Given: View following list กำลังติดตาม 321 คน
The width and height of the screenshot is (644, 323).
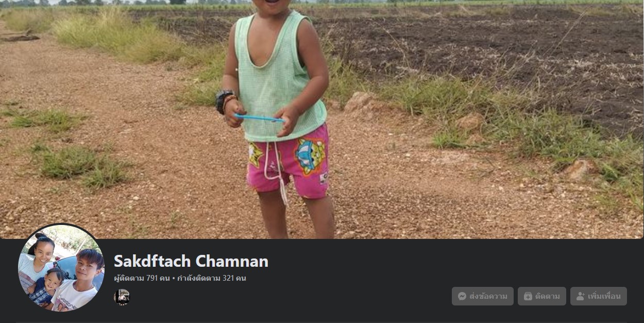Looking at the screenshot, I should pos(211,278).
